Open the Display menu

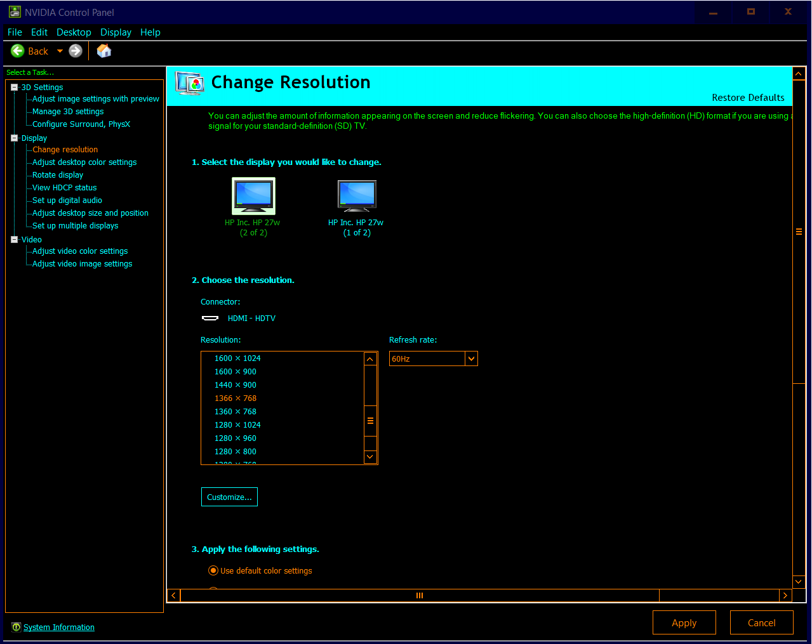(116, 32)
